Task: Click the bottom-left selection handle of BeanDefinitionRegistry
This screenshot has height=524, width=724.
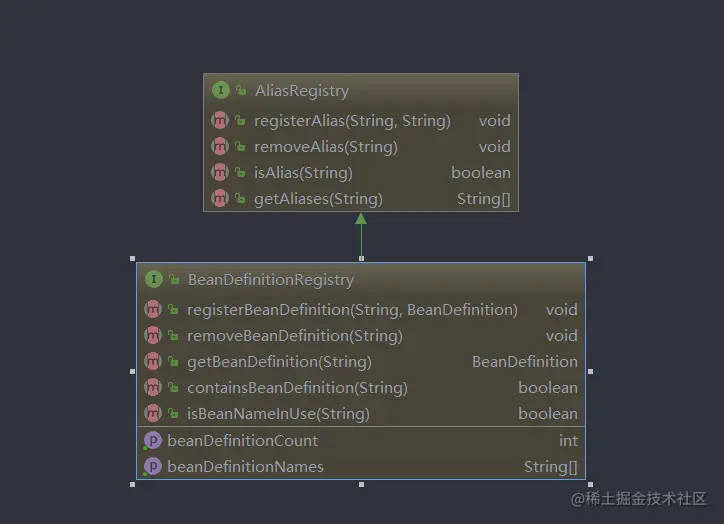Action: coord(133,484)
